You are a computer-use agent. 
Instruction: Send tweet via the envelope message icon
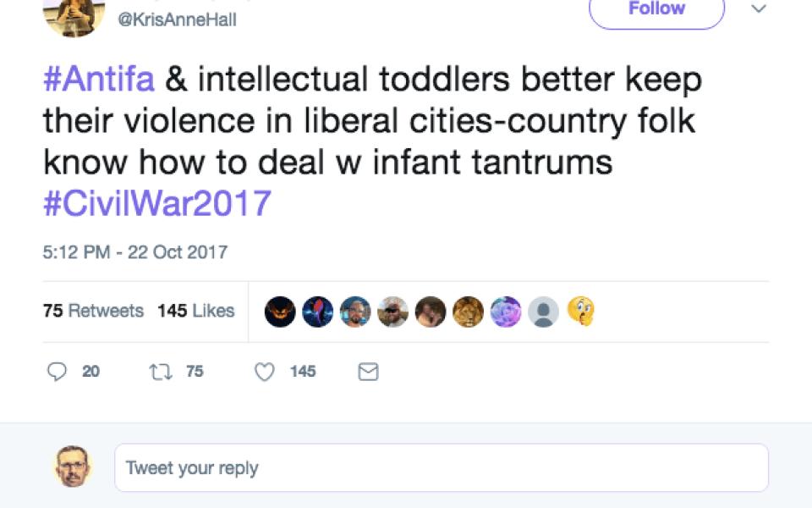tap(368, 372)
